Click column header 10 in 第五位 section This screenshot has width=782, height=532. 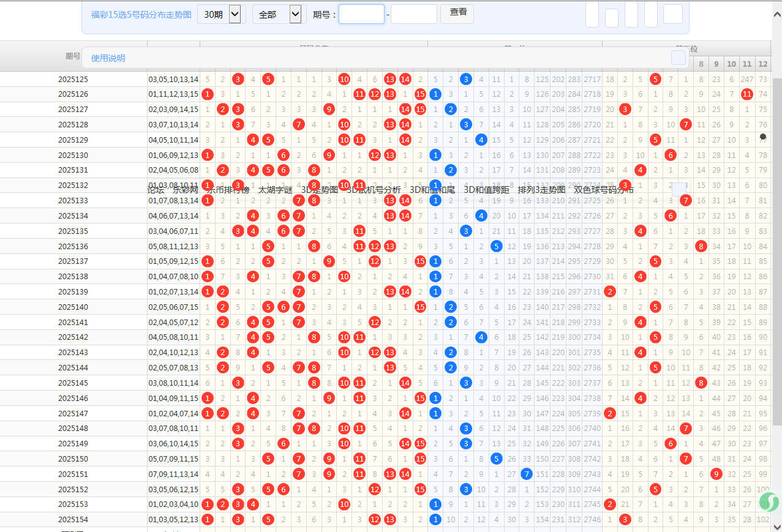[731, 64]
